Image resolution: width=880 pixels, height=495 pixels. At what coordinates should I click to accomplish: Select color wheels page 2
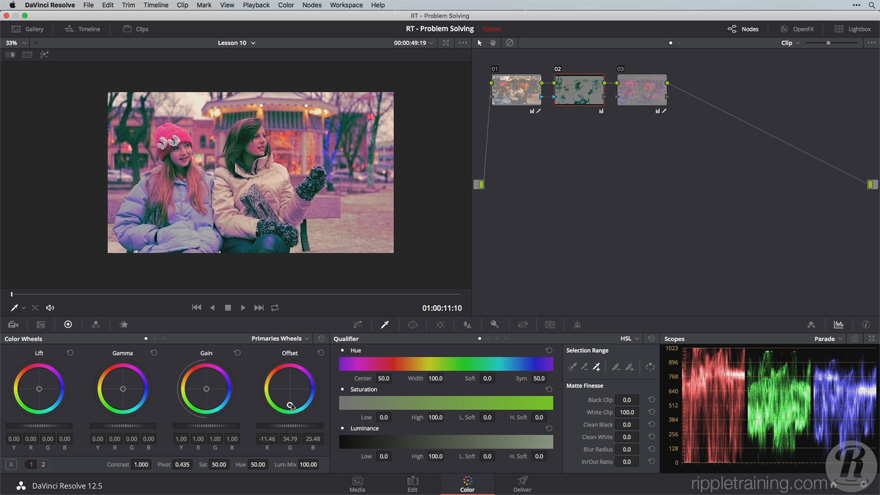pyautogui.click(x=43, y=464)
